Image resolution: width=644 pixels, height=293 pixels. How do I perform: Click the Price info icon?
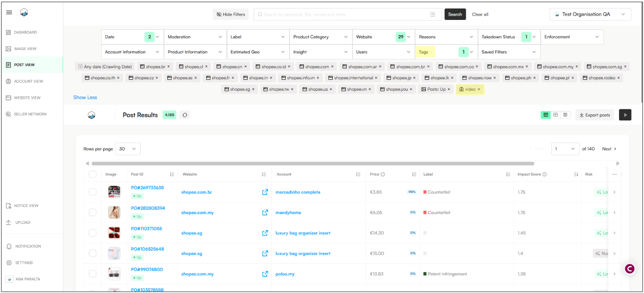(x=383, y=174)
